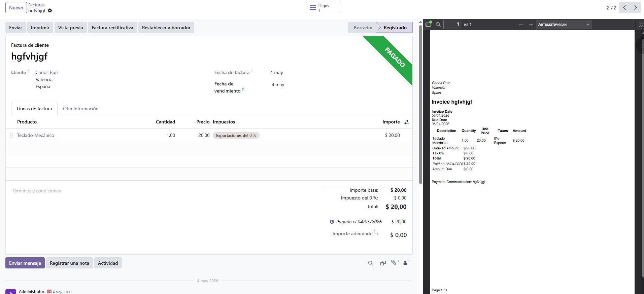Expand the PDF viewer tools chevron

[x=641, y=25]
